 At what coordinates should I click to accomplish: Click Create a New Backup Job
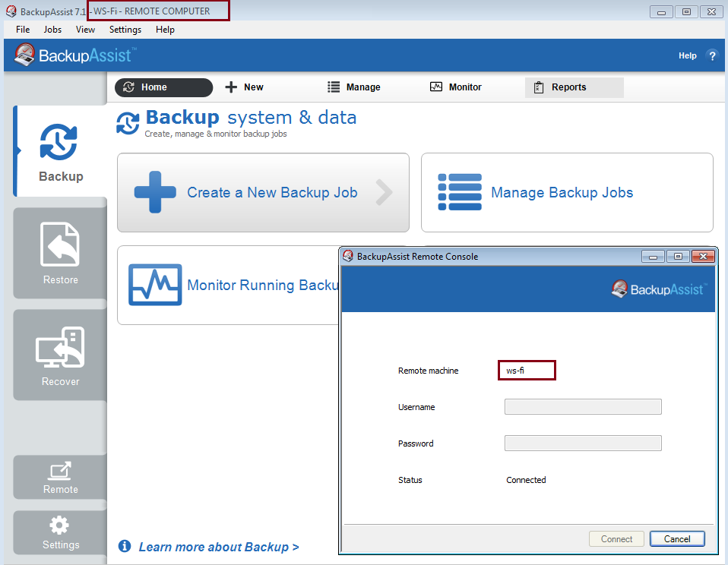tap(263, 192)
